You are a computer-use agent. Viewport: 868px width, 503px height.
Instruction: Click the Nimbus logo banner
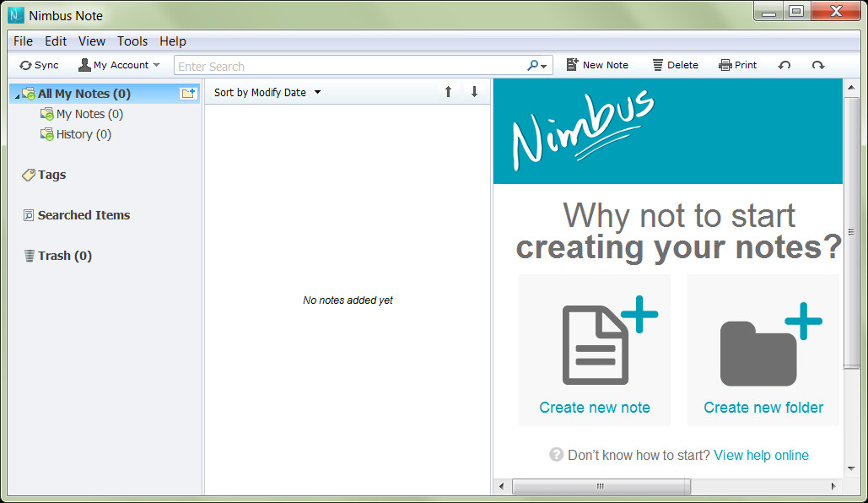(x=667, y=132)
